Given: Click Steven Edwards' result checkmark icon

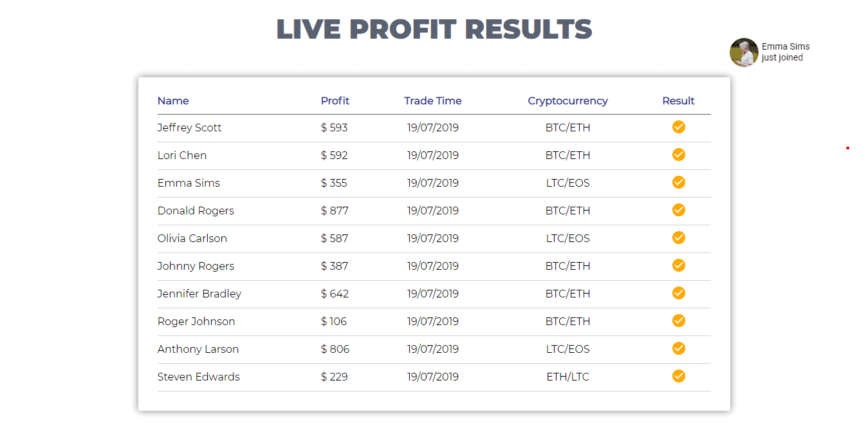Looking at the screenshot, I should [678, 376].
